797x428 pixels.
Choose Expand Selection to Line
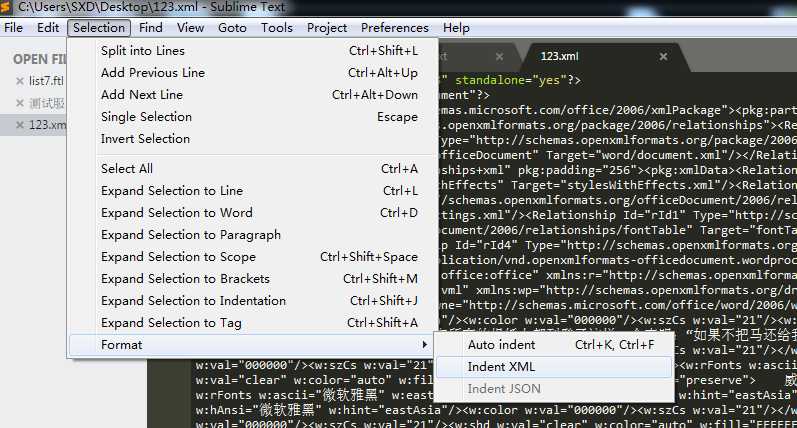pyautogui.click(x=253, y=191)
